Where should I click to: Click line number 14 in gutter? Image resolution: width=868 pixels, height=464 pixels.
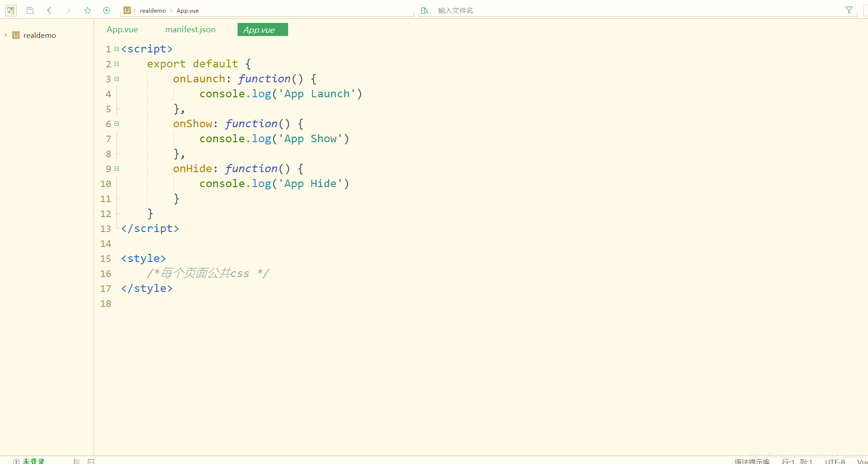[x=106, y=244]
